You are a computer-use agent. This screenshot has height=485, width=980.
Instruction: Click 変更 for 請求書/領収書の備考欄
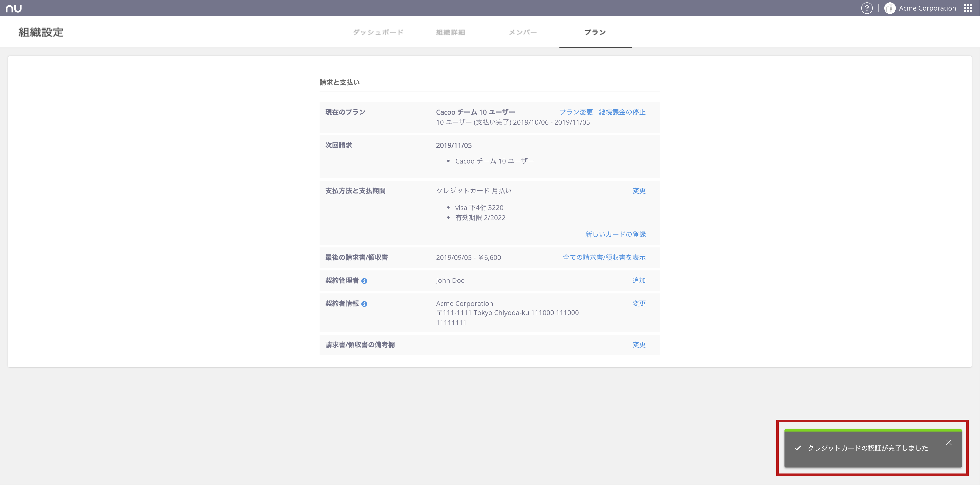click(x=639, y=345)
